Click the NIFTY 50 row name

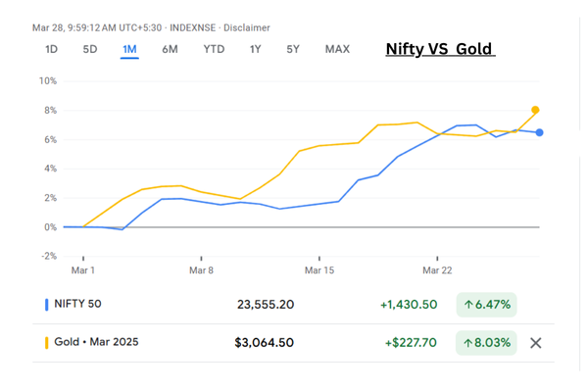77,304
